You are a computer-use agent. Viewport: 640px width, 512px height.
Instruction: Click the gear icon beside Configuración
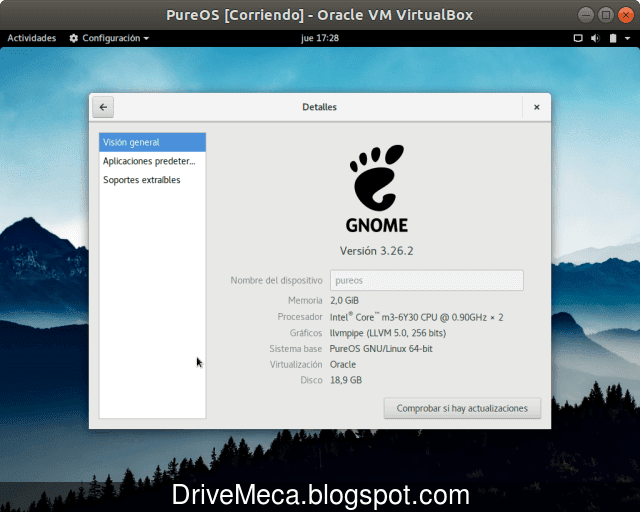[x=73, y=38]
